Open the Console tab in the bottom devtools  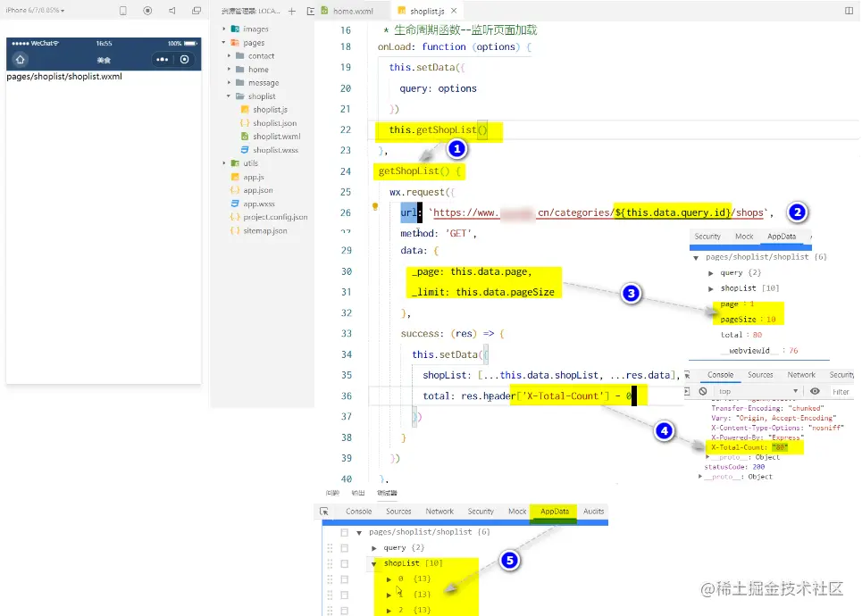click(358, 511)
